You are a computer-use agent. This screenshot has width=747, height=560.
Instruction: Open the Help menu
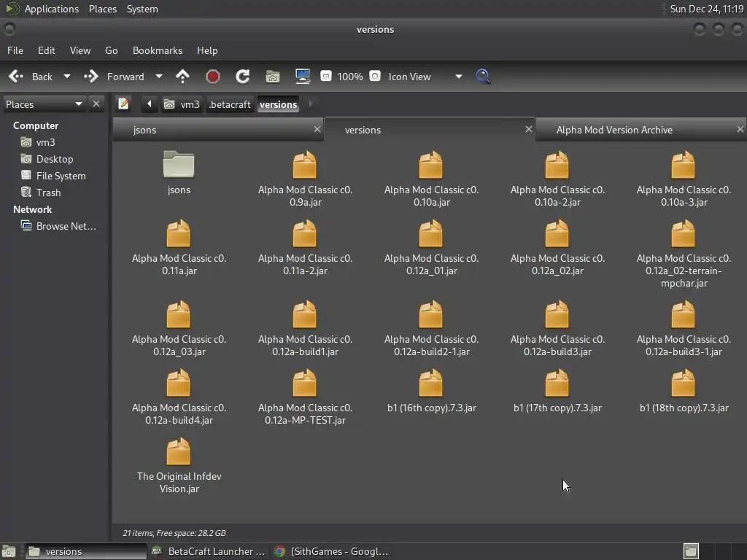tap(207, 50)
